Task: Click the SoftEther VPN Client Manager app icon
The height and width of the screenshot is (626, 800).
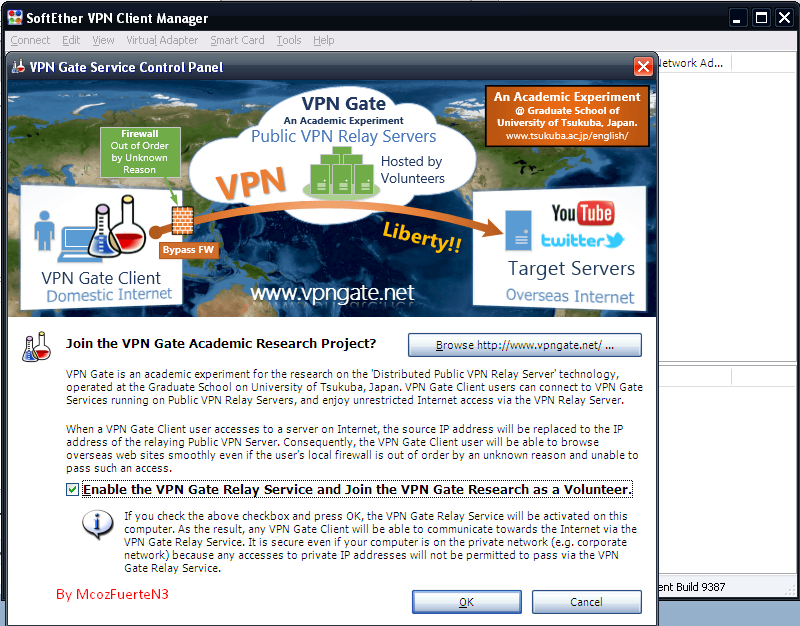Action: (x=15, y=17)
